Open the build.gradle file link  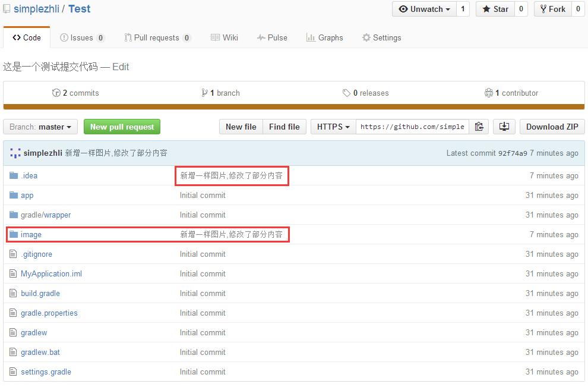pos(40,294)
